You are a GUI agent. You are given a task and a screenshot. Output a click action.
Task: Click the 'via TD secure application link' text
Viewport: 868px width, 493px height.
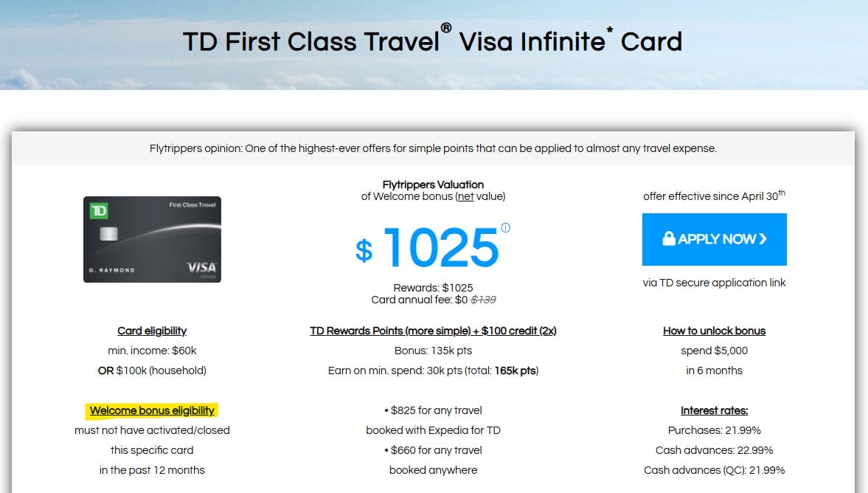tap(714, 283)
